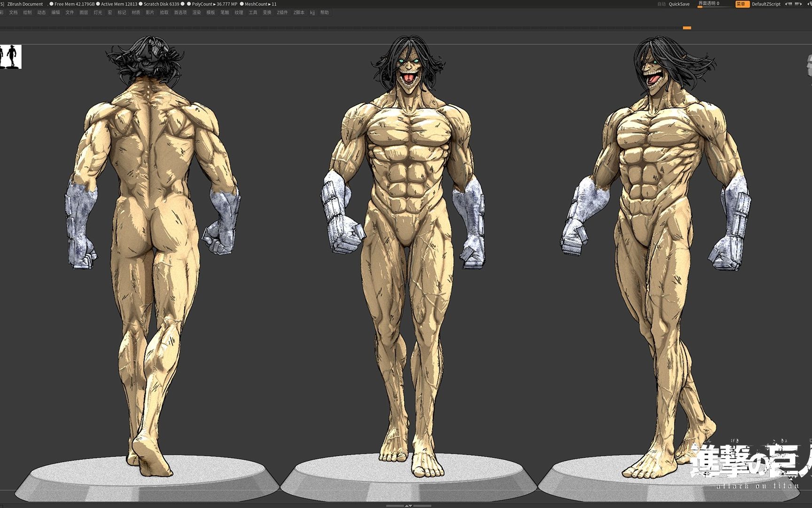Click the ZBrush Document title text
The image size is (812, 508).
(x=25, y=4)
